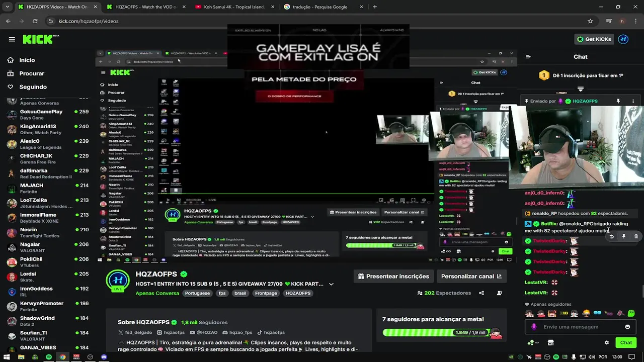Click the Portuguese tag
This screenshot has height=362, width=644.
[197, 293]
